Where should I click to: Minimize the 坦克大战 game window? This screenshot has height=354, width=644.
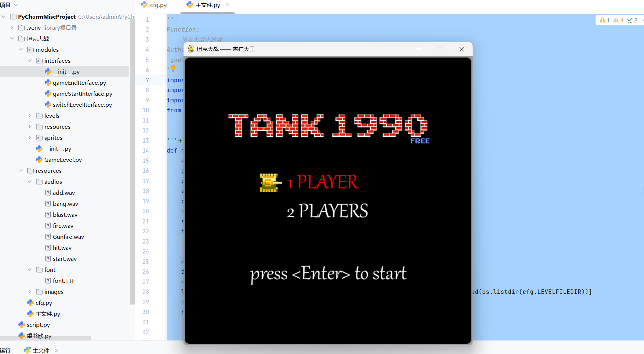419,49
